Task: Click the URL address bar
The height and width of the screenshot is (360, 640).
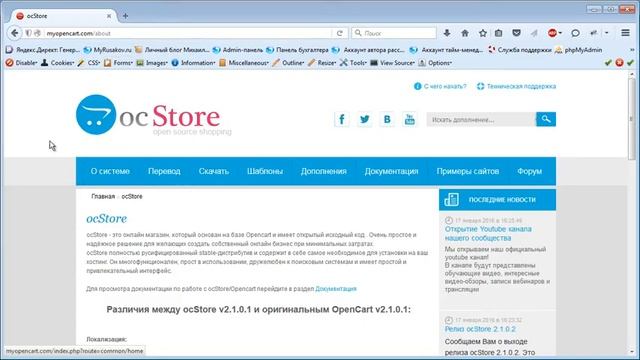Action: [x=188, y=33]
